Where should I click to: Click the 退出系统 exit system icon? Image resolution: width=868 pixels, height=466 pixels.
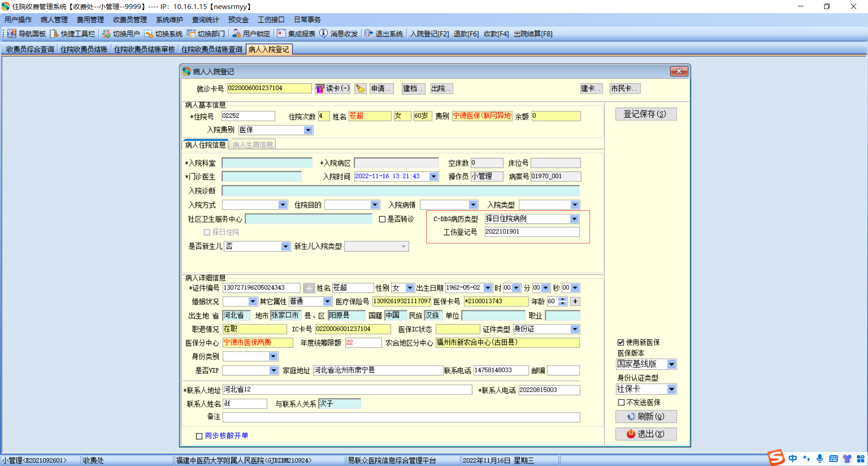(x=368, y=34)
